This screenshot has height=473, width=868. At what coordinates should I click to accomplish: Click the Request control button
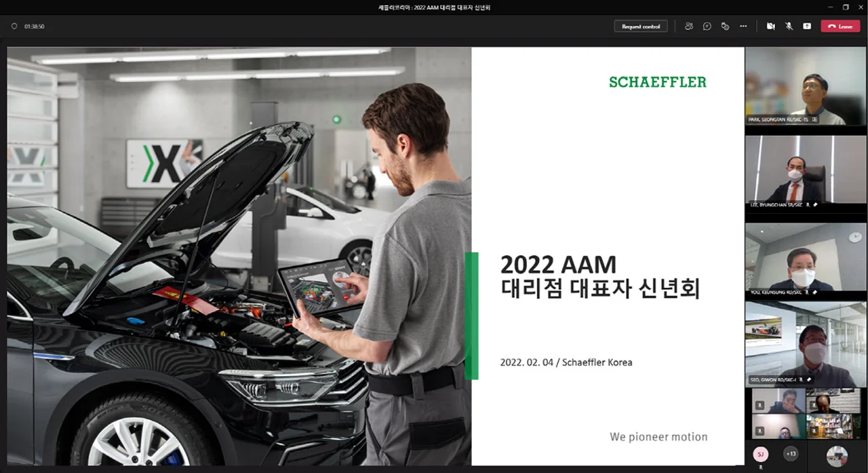[641, 26]
